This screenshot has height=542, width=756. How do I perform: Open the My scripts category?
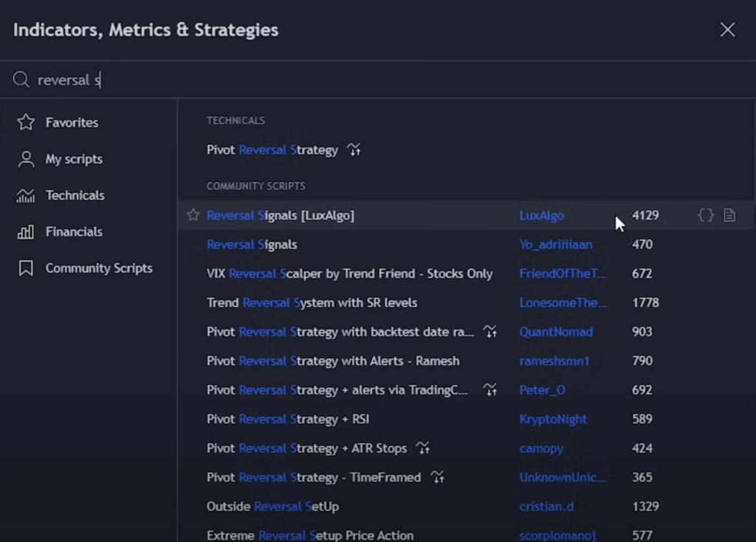pyautogui.click(x=74, y=159)
